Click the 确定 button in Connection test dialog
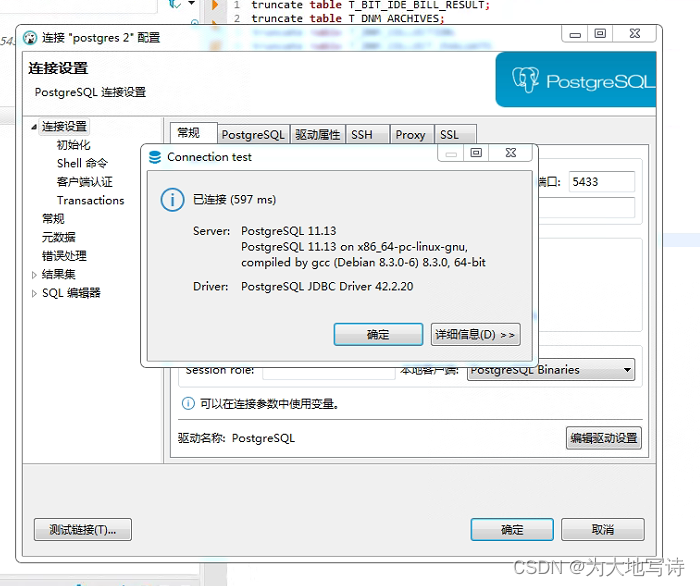 [x=378, y=334]
